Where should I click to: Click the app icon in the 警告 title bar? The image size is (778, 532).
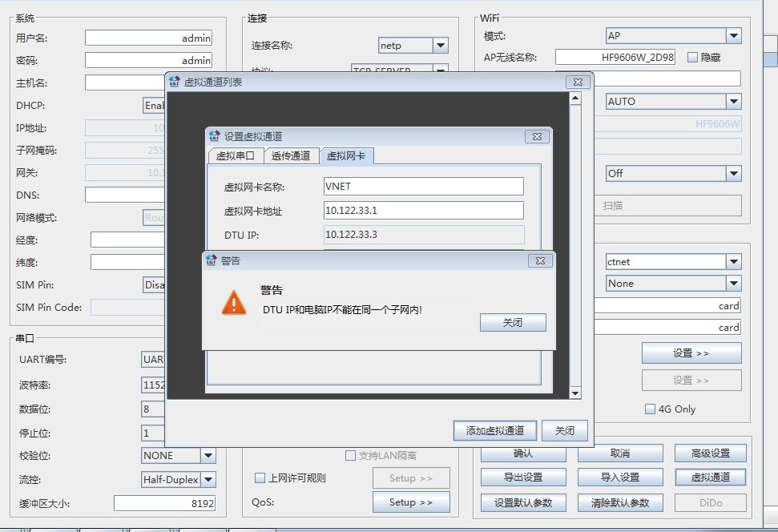212,260
